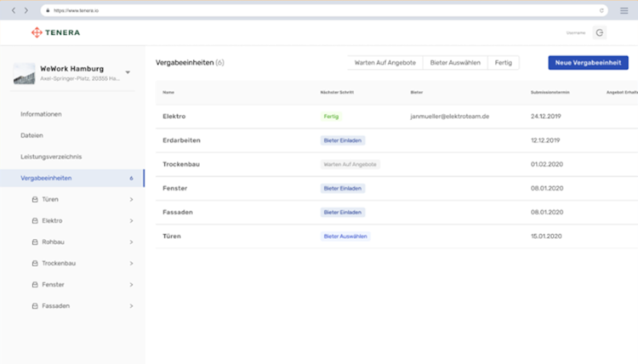
Task: Filter by Warten Auf Angebote tab
Action: coord(385,63)
